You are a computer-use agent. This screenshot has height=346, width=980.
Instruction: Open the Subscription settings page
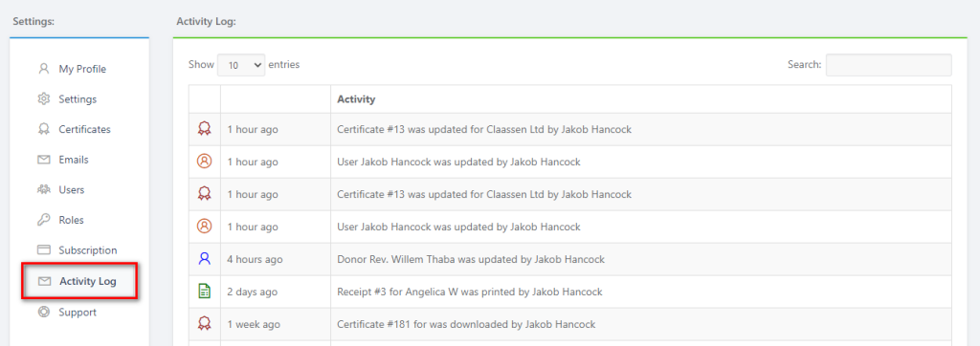87,249
